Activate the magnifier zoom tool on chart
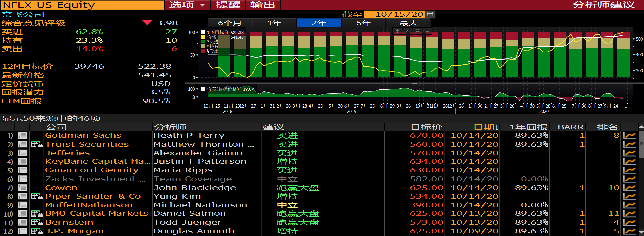Viewport: 644px width, 236px height. pyautogui.click(x=427, y=31)
